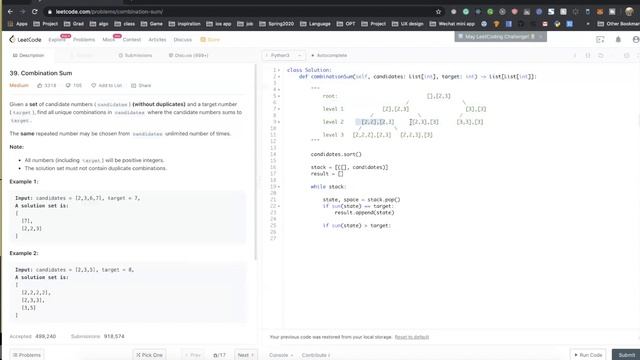The height and width of the screenshot is (360, 640).
Task: Click the braces format icon in editor toolbar
Action: (x=588, y=56)
